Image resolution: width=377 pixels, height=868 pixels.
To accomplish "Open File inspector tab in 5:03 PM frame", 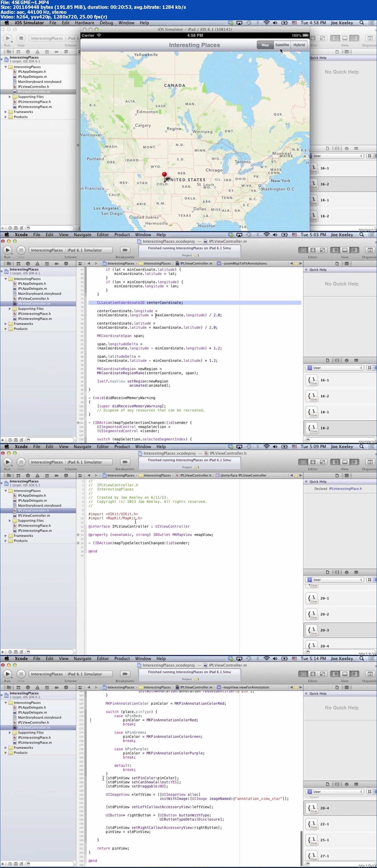I will [337, 264].
